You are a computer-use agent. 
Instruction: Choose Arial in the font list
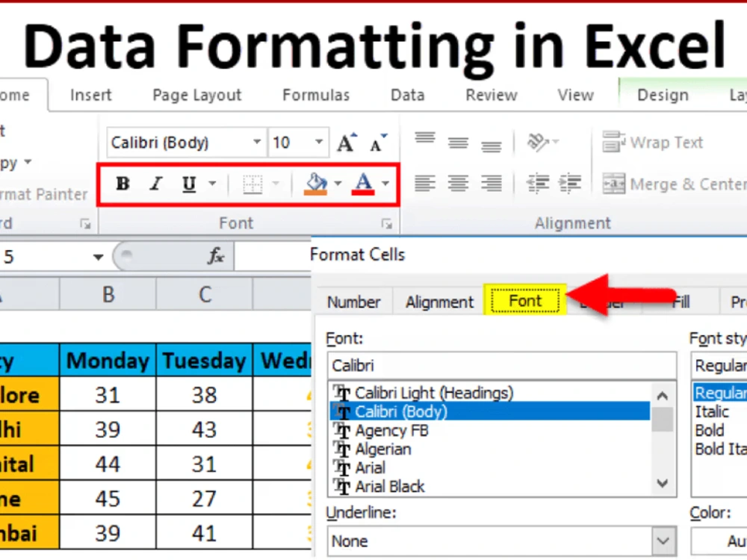(x=490, y=467)
